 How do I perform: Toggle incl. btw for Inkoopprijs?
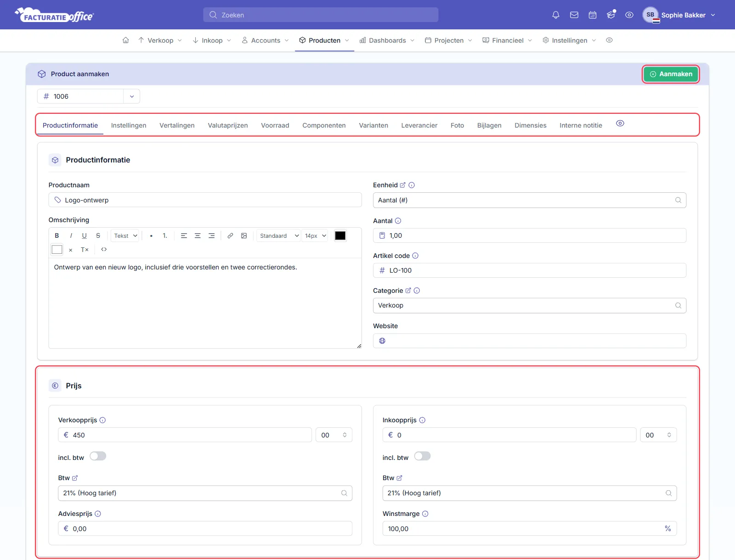click(422, 456)
